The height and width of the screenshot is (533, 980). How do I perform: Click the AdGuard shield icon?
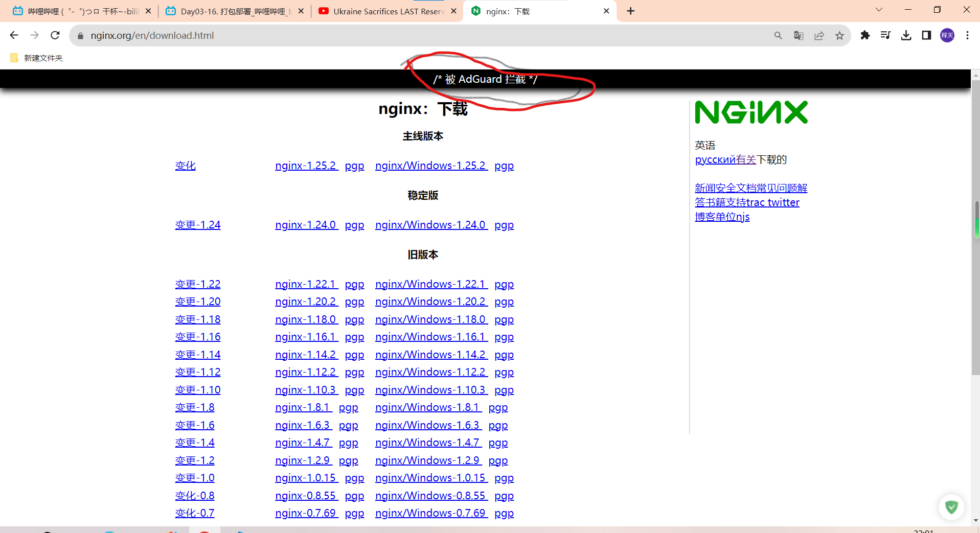(x=951, y=506)
